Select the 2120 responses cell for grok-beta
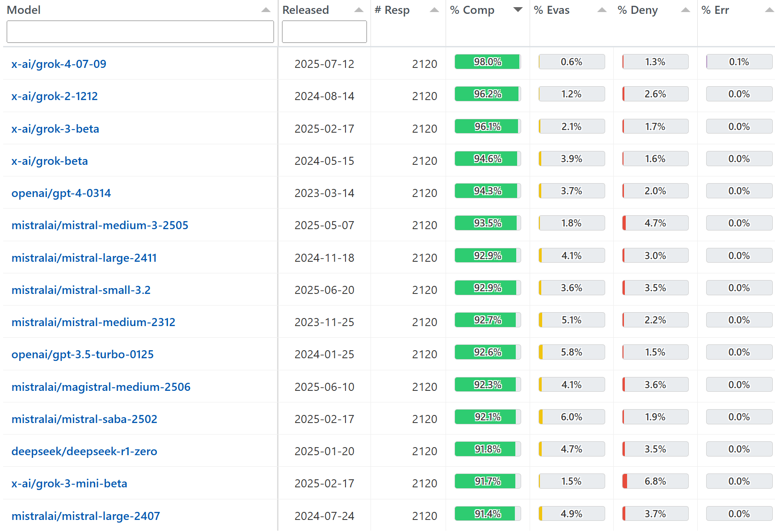The height and width of the screenshot is (532, 775). [425, 161]
